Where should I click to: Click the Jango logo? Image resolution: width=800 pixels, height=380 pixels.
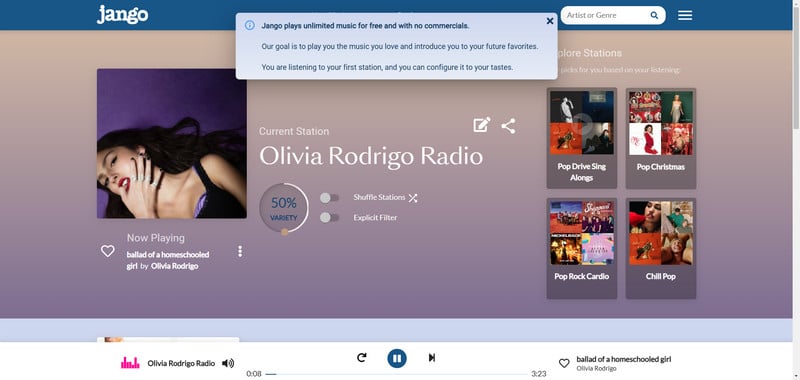122,14
